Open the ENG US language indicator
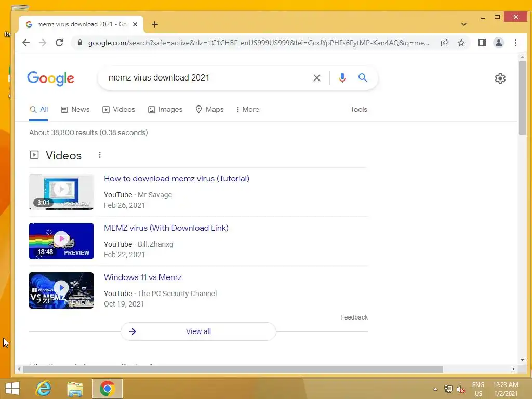 click(478, 389)
